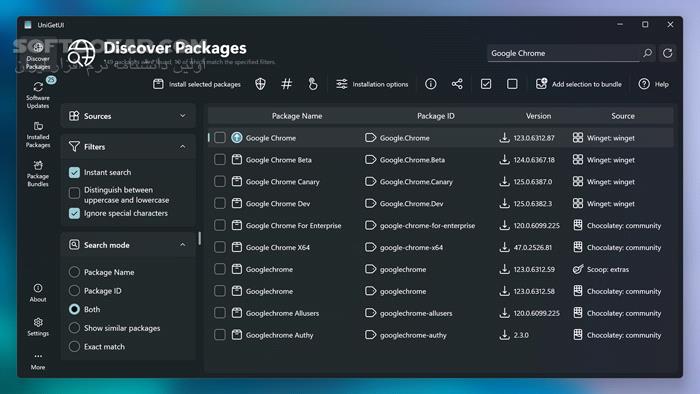Viewport: 700px width, 394px height.
Task: Click Chocolatey icon for google-chrome-x64
Action: tap(578, 247)
